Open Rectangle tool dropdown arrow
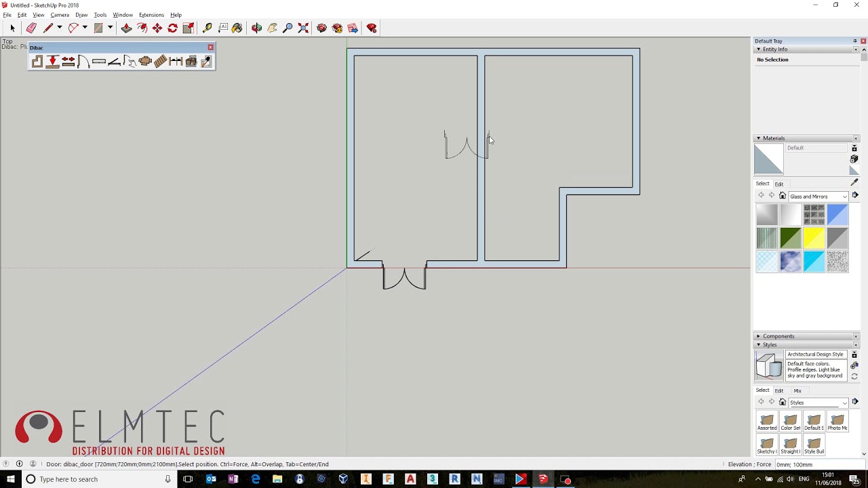This screenshot has height=488, width=868. pyautogui.click(x=110, y=28)
